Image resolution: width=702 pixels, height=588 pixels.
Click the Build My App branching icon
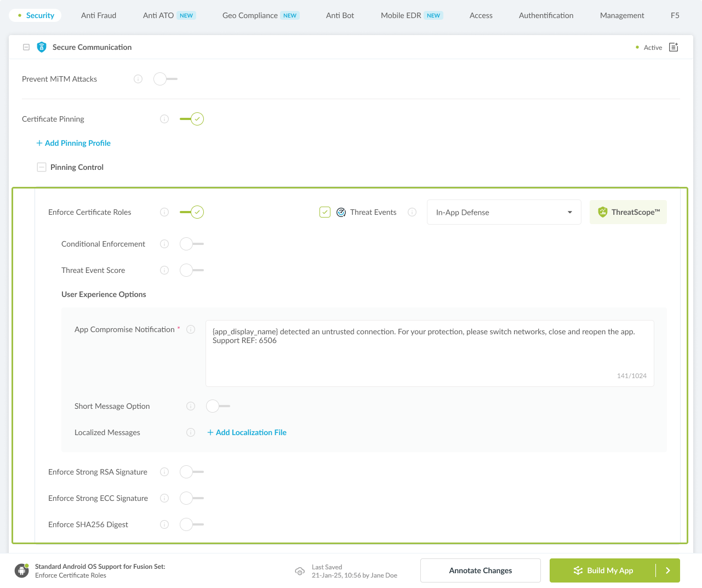[578, 570]
